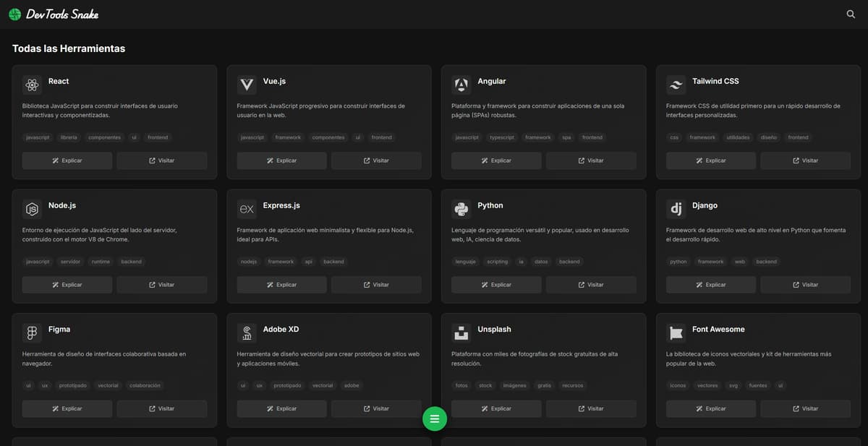Click Visitar on the Vue.js card
Viewport: 868px width, 446px height.
coord(376,160)
